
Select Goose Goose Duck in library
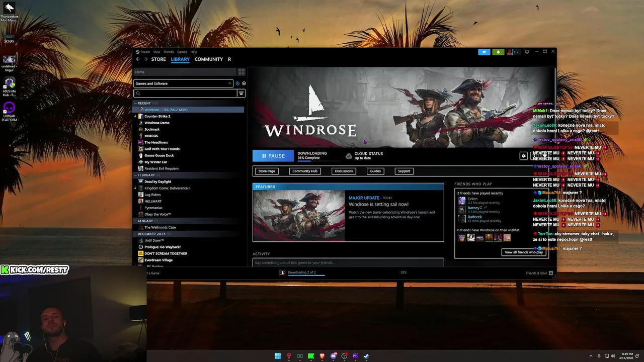[x=159, y=155]
